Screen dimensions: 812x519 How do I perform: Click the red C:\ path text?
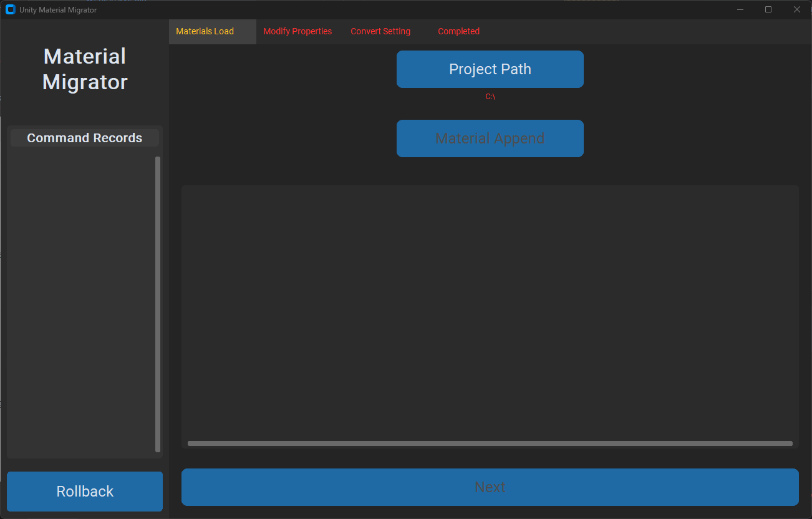tap(490, 97)
